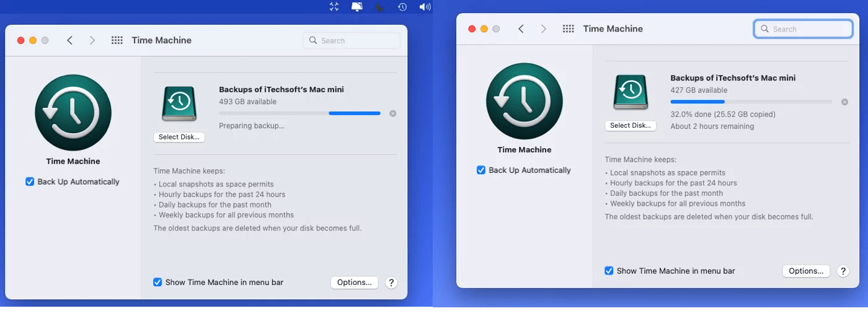Viewport: 868px width, 316px height.
Task: Open Options… in the left window
Action: tap(354, 283)
